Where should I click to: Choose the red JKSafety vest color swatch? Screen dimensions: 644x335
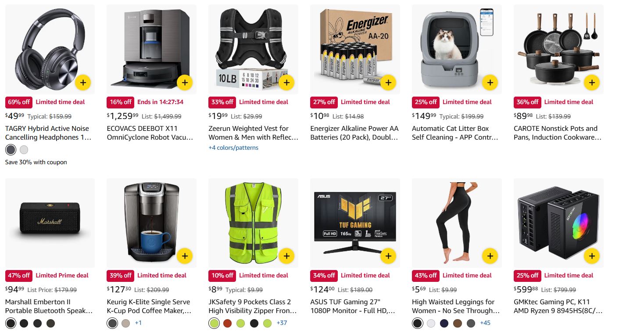[x=227, y=324]
